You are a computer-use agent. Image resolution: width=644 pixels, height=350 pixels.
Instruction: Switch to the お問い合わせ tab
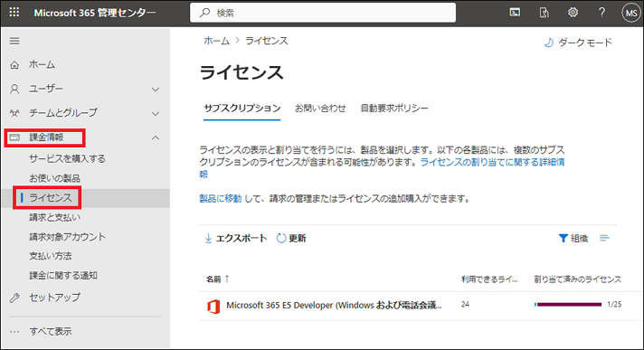click(x=320, y=108)
